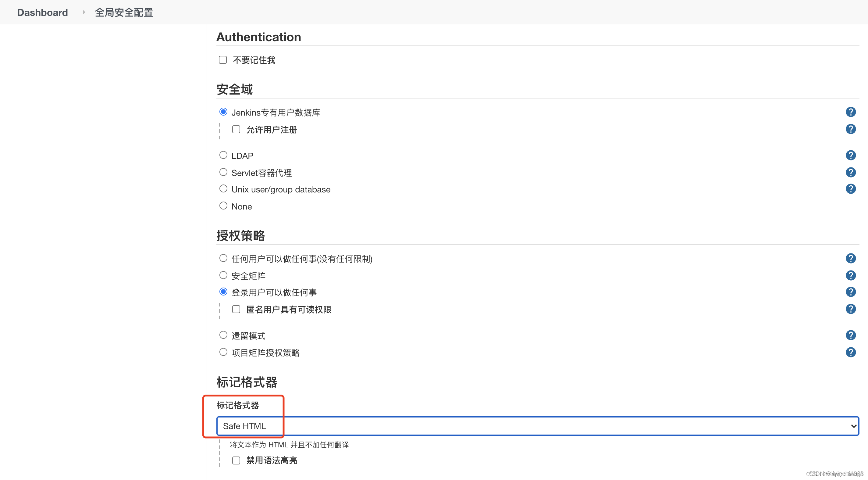Choose 安全矩阵 authorization strategy
868x480 pixels.
pyautogui.click(x=223, y=275)
